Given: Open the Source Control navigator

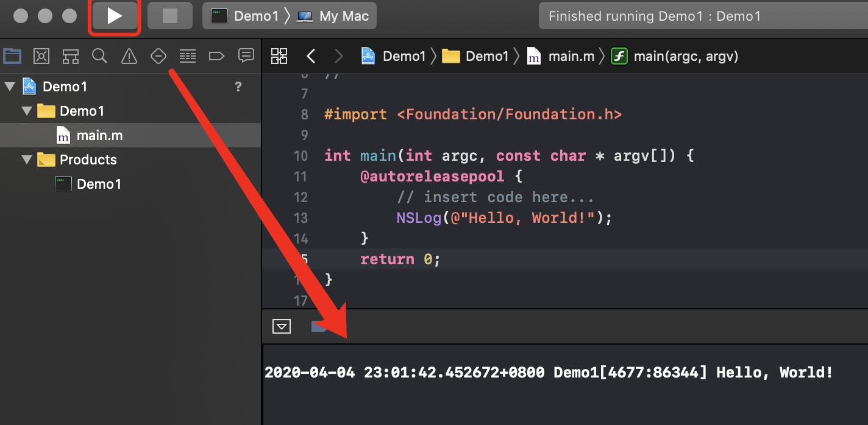Looking at the screenshot, I should 41,56.
